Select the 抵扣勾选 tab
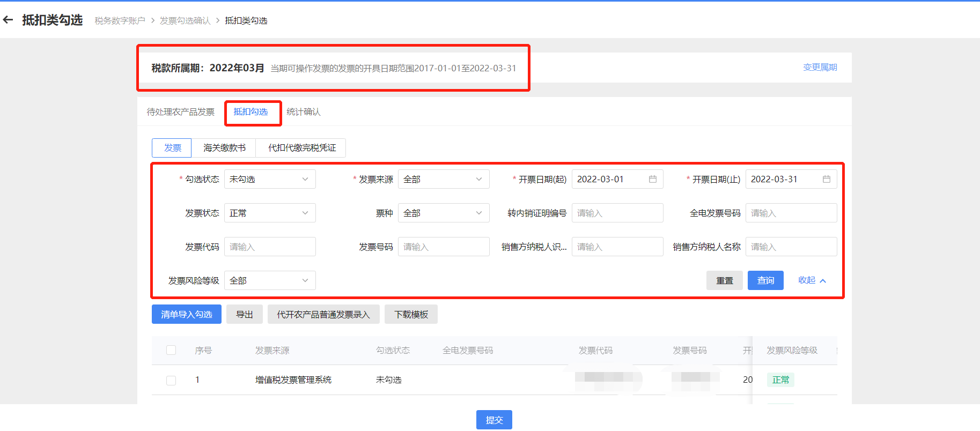Image resolution: width=980 pixels, height=431 pixels. pyautogui.click(x=250, y=112)
